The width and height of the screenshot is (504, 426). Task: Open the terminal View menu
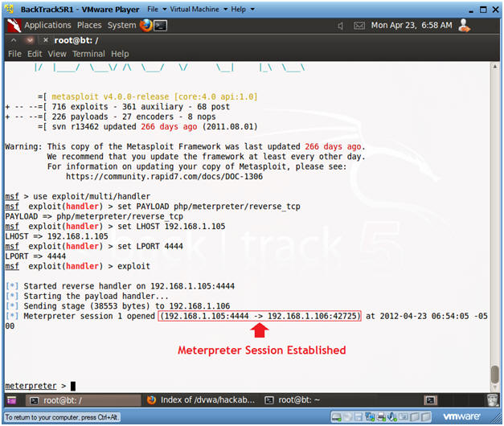tap(57, 54)
